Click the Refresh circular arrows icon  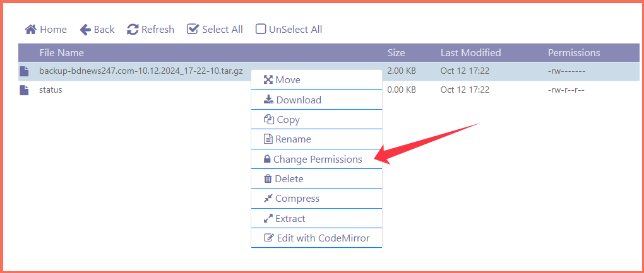[133, 30]
